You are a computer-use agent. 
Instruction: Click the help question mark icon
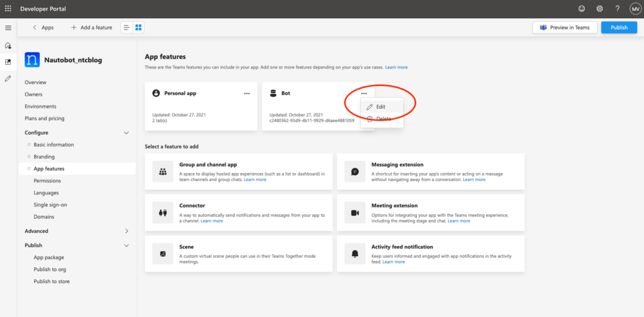(618, 9)
